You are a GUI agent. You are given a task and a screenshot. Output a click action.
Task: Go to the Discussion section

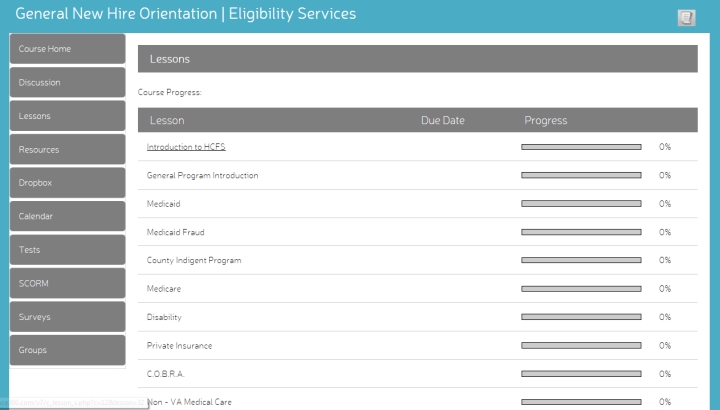tap(67, 83)
